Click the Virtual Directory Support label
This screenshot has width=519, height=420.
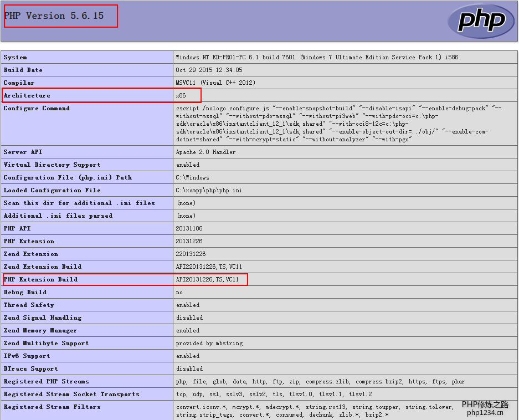(x=52, y=165)
